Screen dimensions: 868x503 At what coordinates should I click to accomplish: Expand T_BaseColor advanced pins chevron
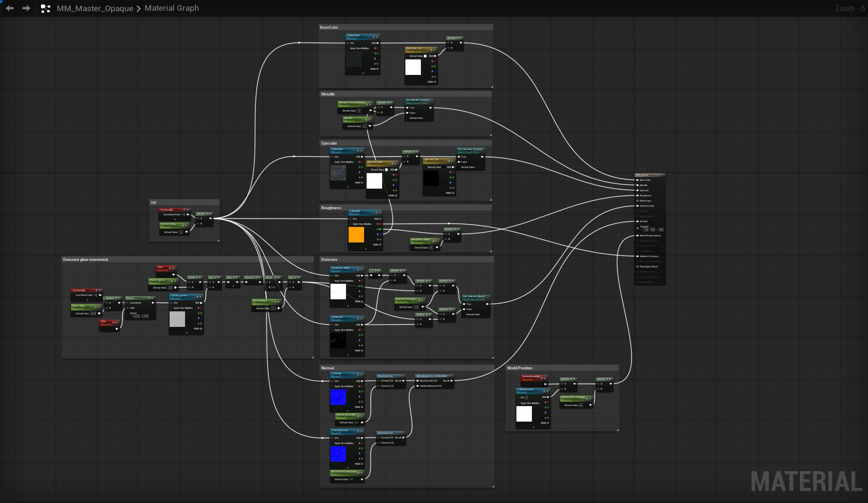363,73
